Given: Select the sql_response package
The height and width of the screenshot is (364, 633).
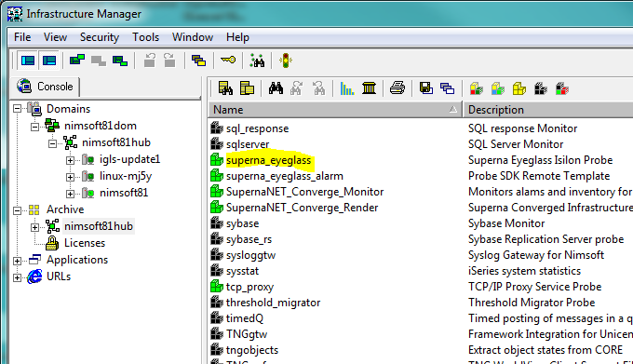Looking at the screenshot, I should click(258, 128).
